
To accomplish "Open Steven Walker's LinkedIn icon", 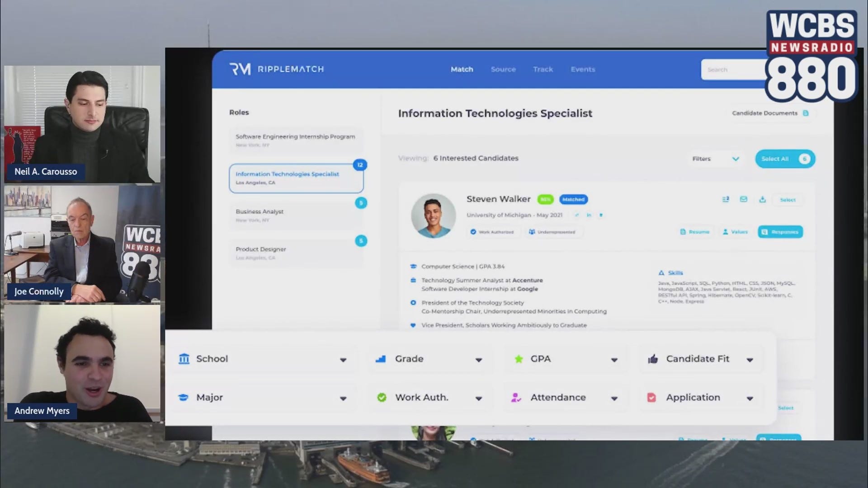I will tap(589, 215).
